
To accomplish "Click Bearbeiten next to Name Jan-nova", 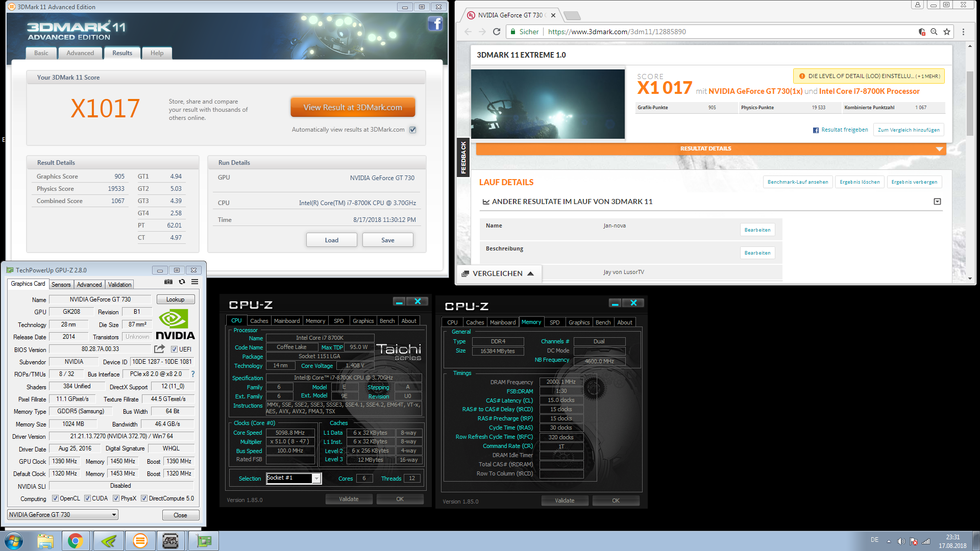I will (757, 230).
